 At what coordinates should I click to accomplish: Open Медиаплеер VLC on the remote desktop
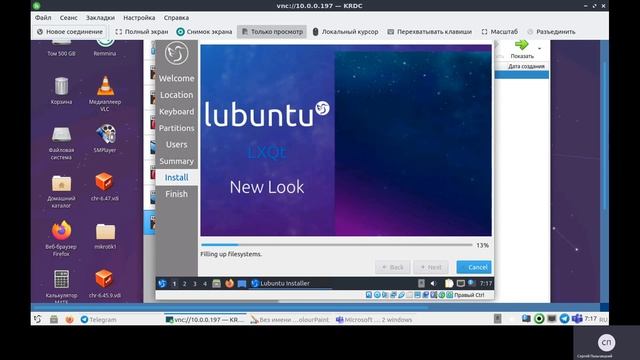105,94
